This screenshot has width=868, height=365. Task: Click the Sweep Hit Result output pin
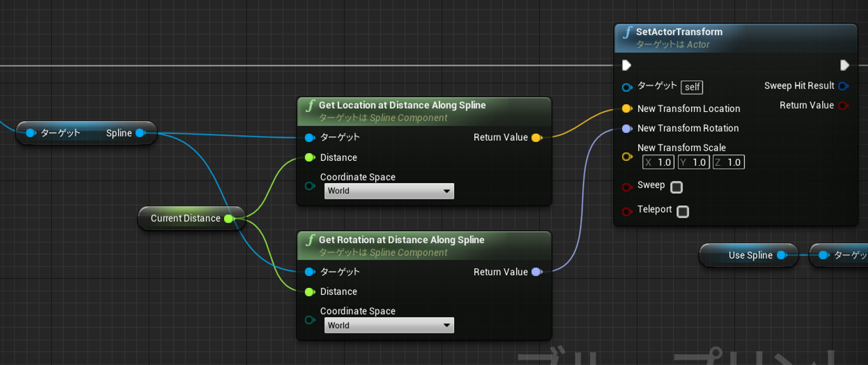point(844,86)
